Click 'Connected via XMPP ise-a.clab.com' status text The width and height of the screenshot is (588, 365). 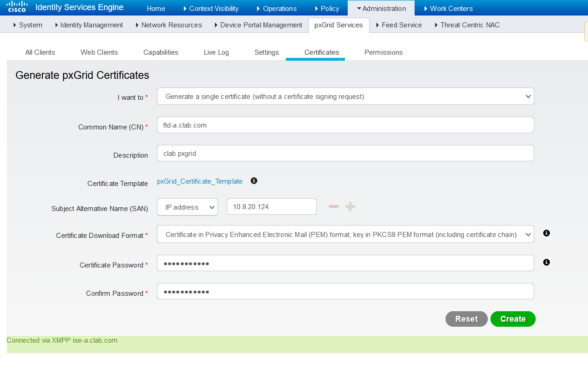(62, 340)
